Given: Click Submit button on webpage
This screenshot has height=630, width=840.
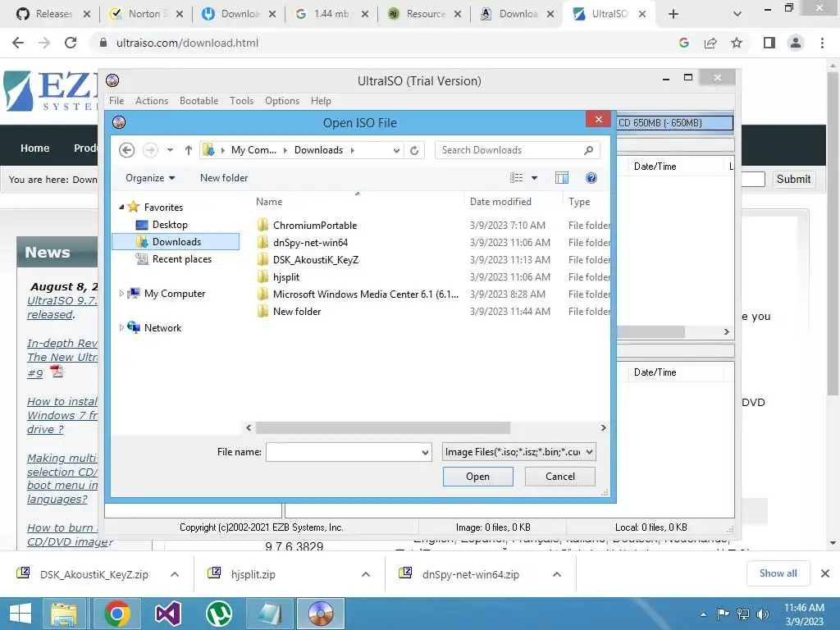Looking at the screenshot, I should pos(793,179).
